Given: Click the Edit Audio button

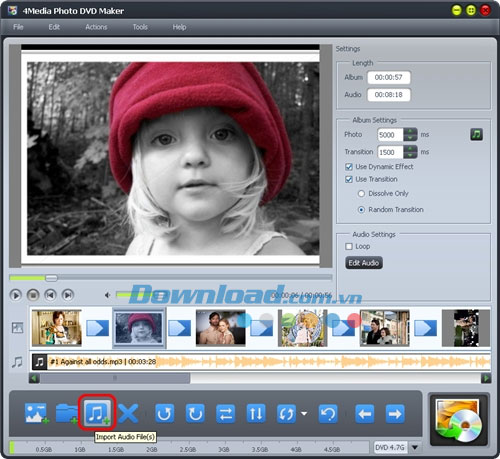Looking at the screenshot, I should (364, 263).
